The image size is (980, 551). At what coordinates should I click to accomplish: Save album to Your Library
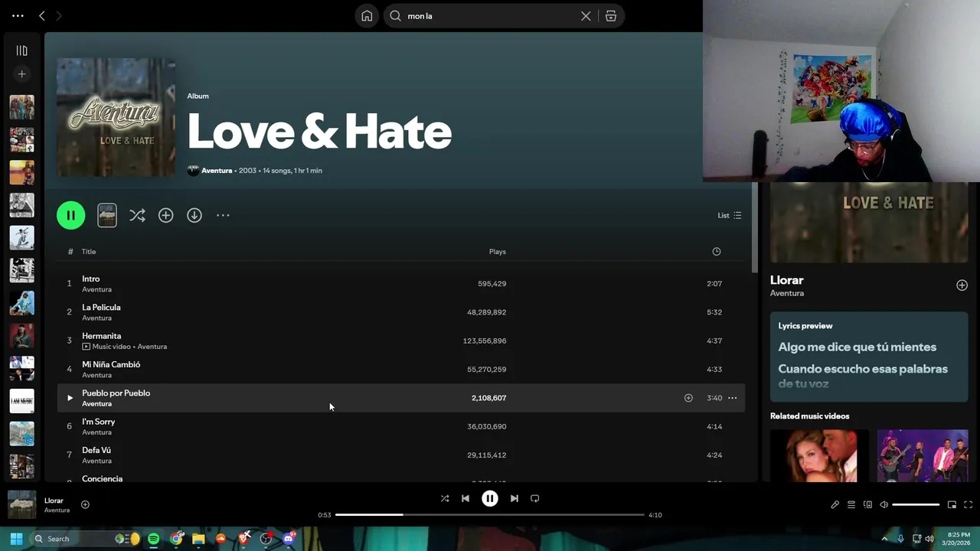[165, 216]
